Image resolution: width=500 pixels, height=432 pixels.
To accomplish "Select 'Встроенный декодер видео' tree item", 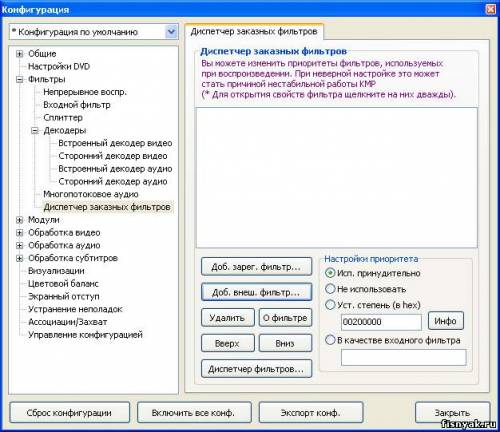I will point(115,143).
